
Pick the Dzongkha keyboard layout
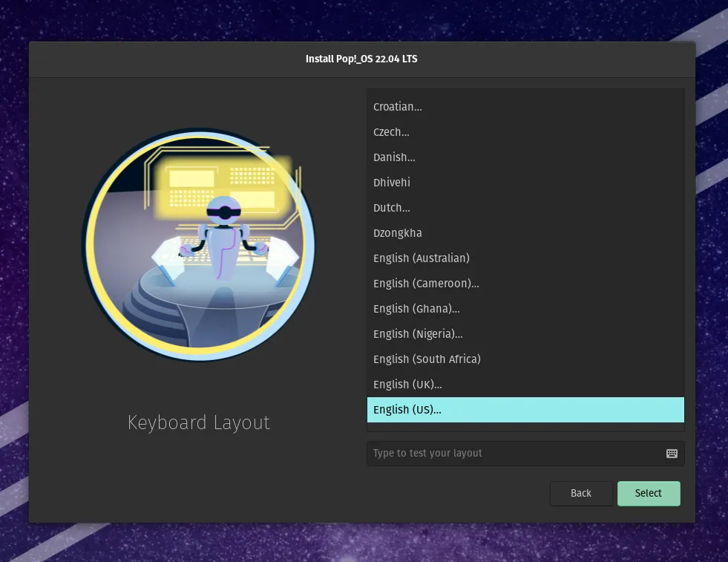click(x=398, y=233)
